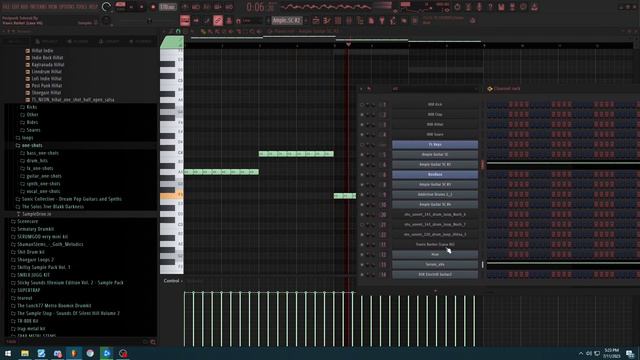Switch to the PROJECT browser tab
This screenshot has width=640, height=360.
pyautogui.click(x=46, y=42)
